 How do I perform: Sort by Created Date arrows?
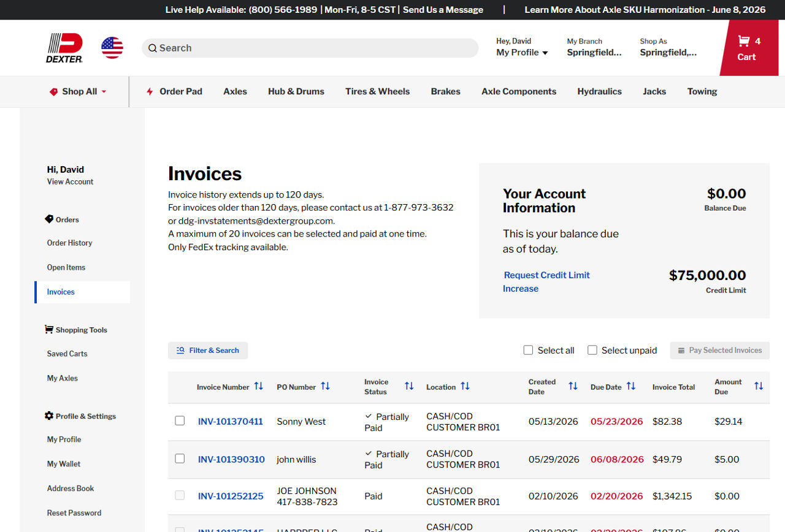point(573,386)
